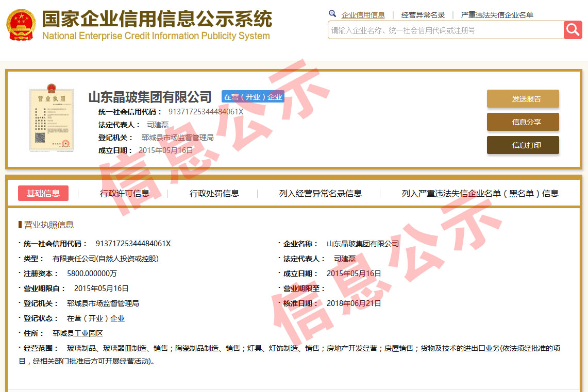Click the header establishment date 2015年05月16日

pyautogui.click(x=166, y=150)
